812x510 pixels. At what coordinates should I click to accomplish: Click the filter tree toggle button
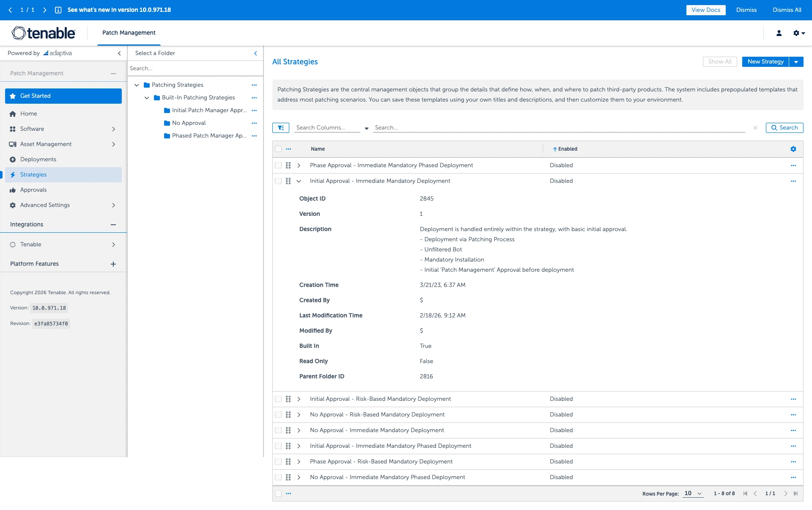point(281,127)
